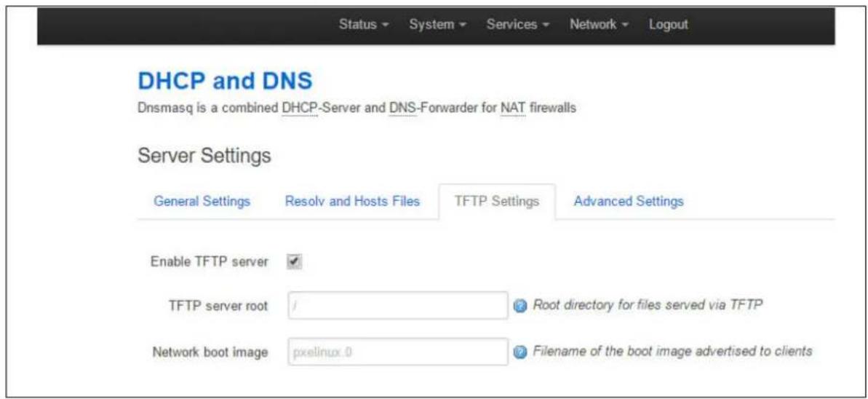
Task: Select the TFTP Settings tab
Action: [x=496, y=202]
